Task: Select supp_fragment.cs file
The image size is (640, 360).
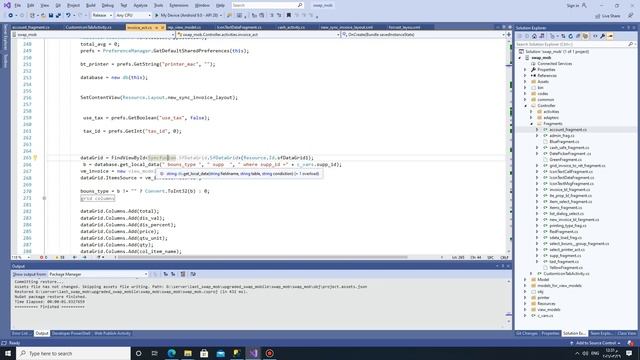Action: click(x=565, y=256)
